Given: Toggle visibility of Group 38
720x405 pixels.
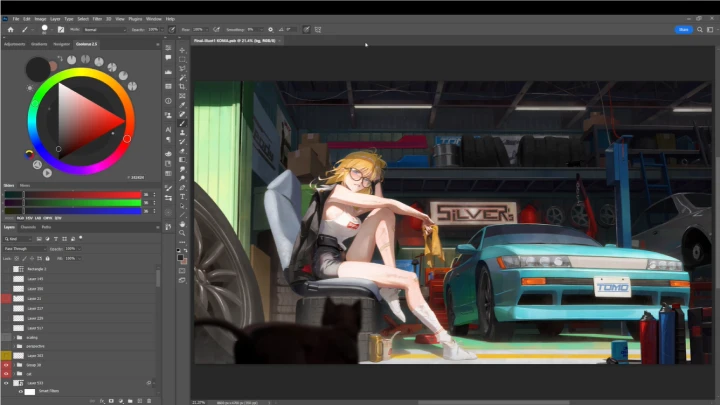Looking at the screenshot, I should (6, 365).
